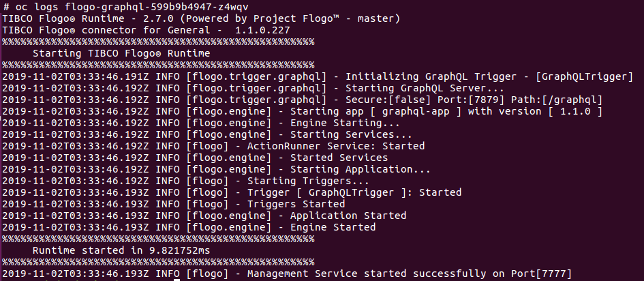Click 'Starting Application...' log message
Screen dimensions: 644x281
point(361,169)
